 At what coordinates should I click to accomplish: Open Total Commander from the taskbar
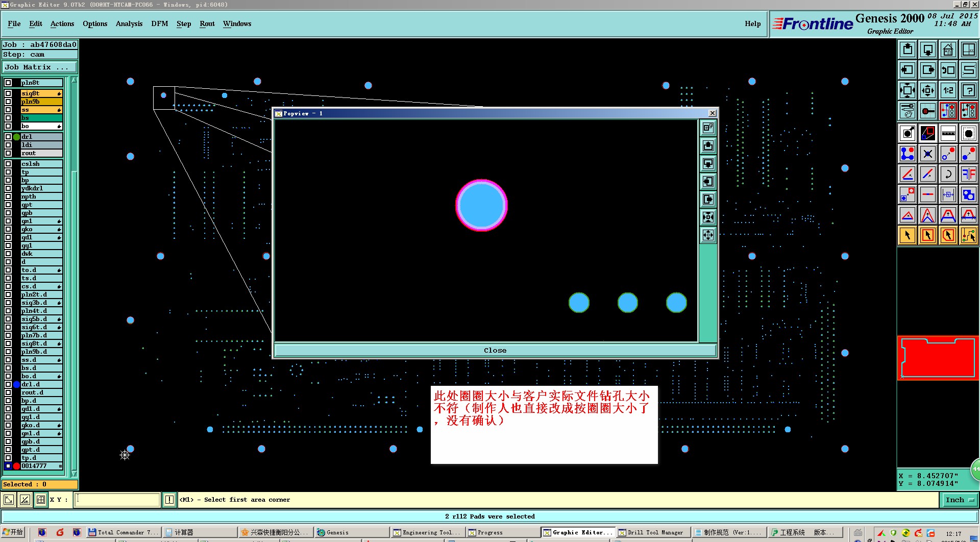point(124,532)
